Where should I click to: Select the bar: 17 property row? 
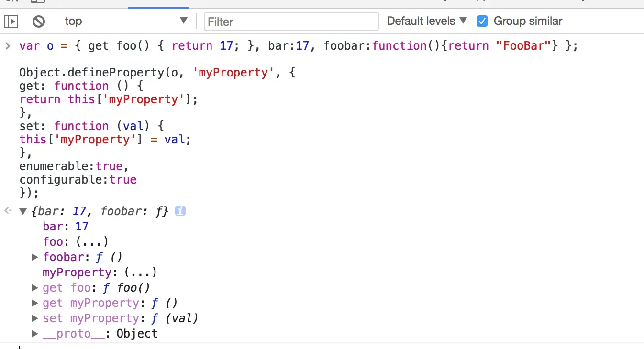[66, 227]
